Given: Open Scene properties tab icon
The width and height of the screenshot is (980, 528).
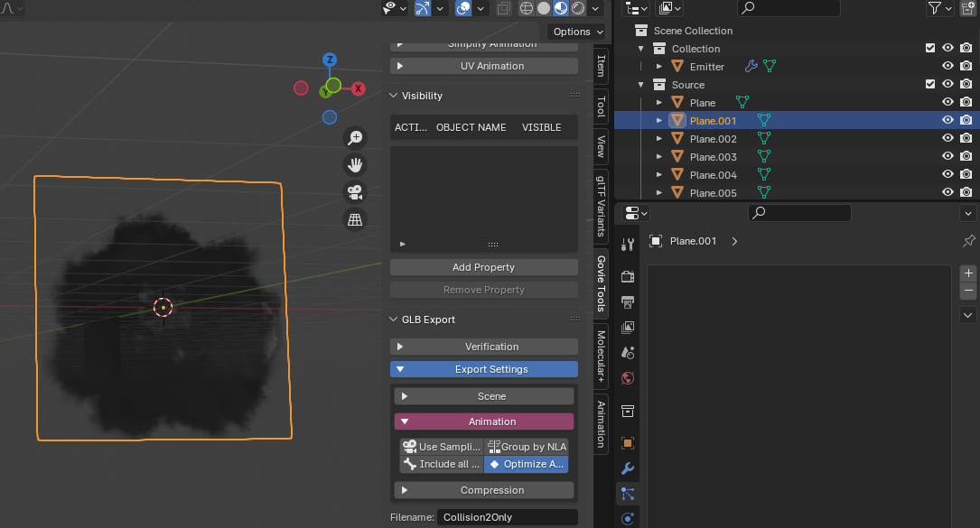Looking at the screenshot, I should point(628,352).
